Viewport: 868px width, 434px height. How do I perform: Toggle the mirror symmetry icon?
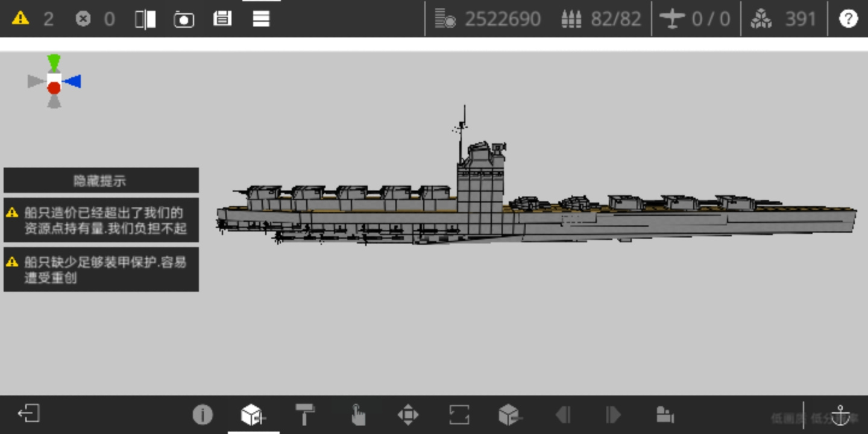[145, 19]
